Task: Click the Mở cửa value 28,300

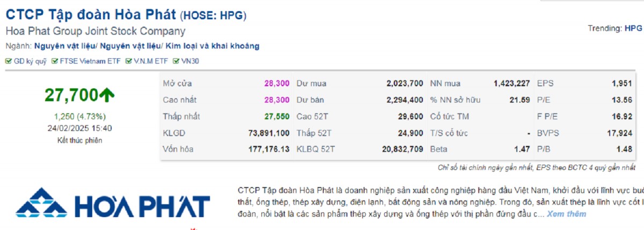Action: 276,84
